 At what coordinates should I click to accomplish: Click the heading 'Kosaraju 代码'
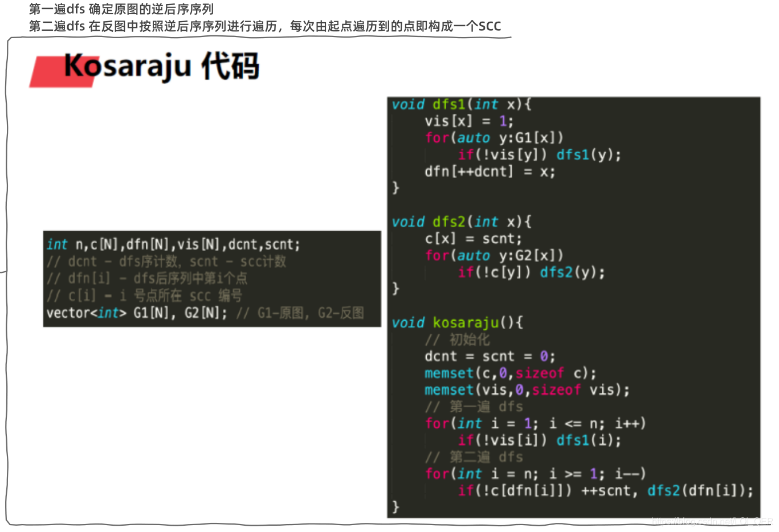click(x=162, y=66)
